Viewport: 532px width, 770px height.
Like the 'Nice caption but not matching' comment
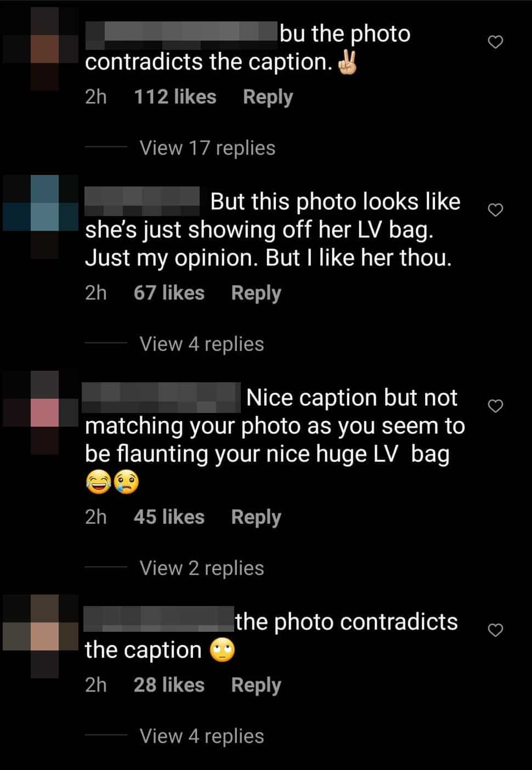tap(495, 406)
